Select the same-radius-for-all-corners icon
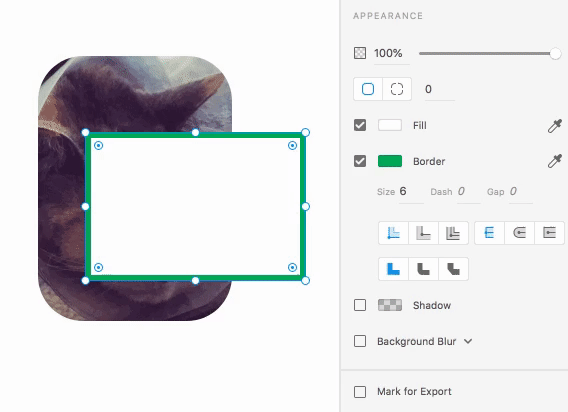This screenshot has height=412, width=568. pyautogui.click(x=368, y=89)
